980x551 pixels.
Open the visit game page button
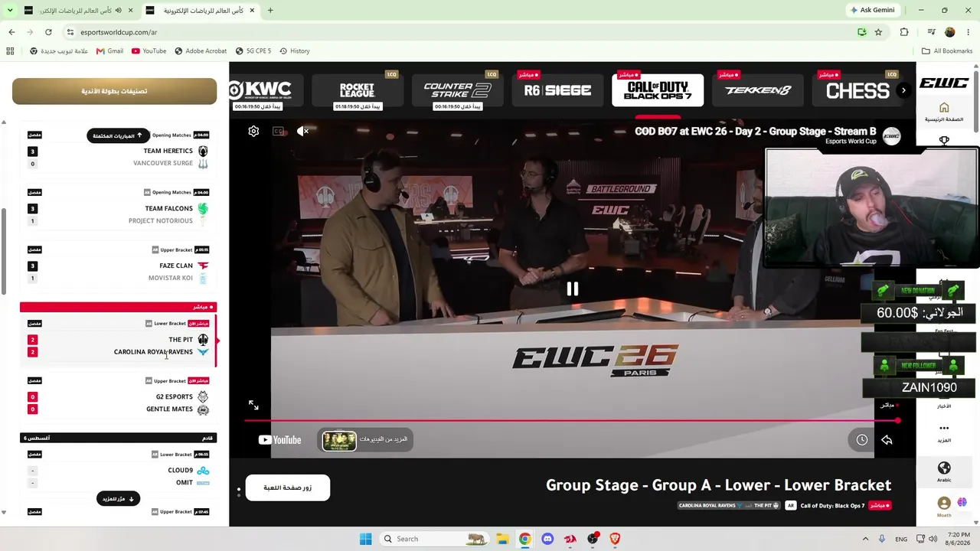point(288,487)
